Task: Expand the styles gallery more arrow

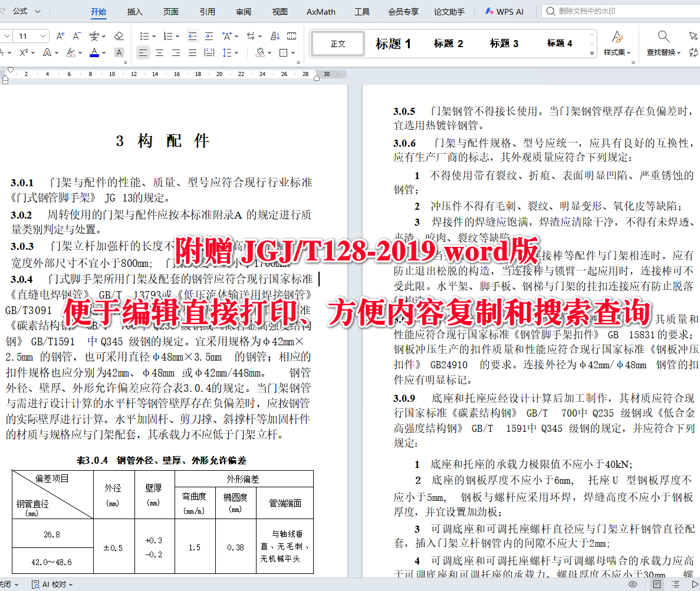Action: (592, 53)
